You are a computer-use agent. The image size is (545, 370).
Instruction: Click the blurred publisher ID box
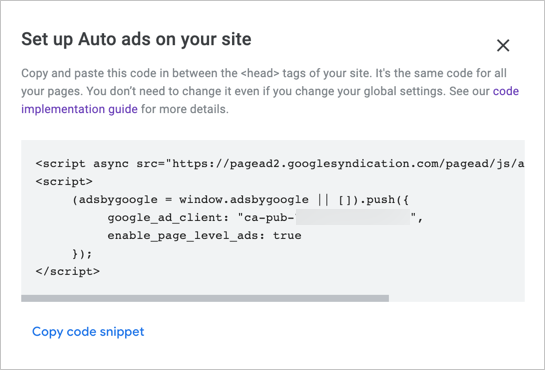(x=352, y=217)
